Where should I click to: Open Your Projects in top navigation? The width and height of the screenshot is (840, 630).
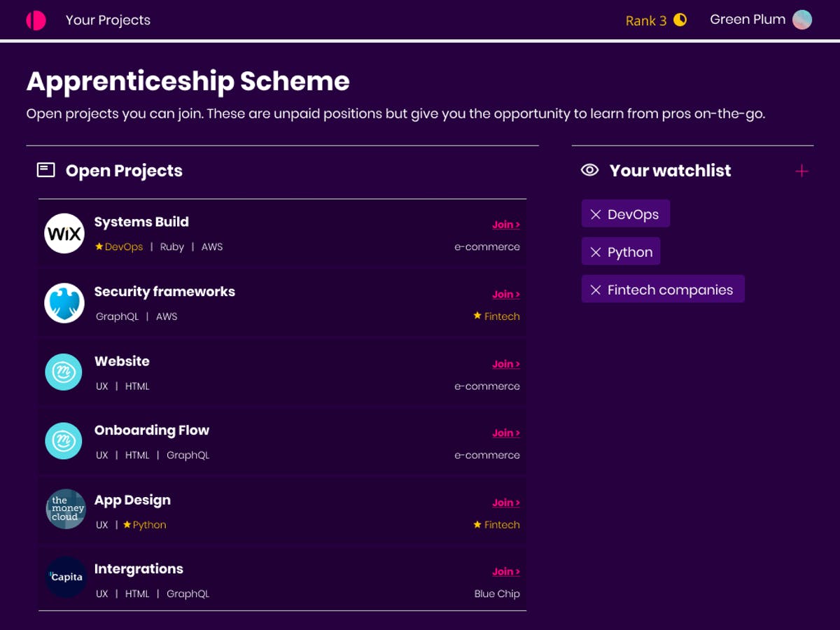(108, 20)
